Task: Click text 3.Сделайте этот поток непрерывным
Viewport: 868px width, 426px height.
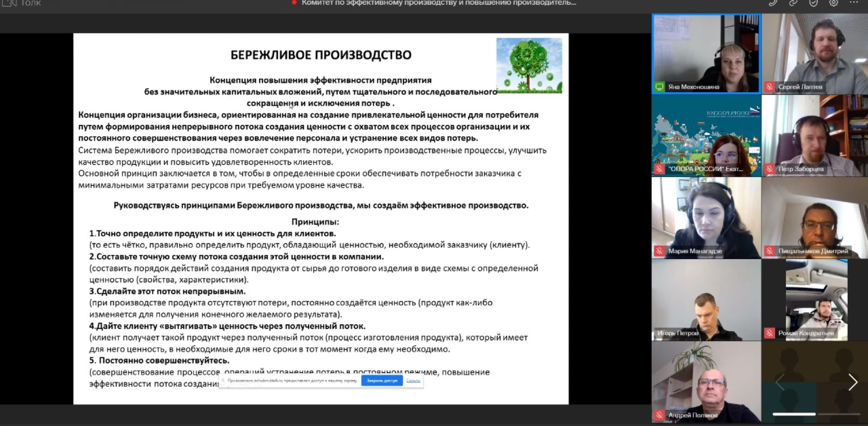Action: [168, 292]
